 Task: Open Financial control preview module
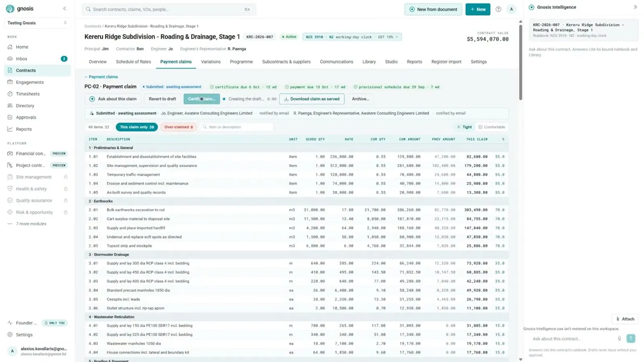37,154
